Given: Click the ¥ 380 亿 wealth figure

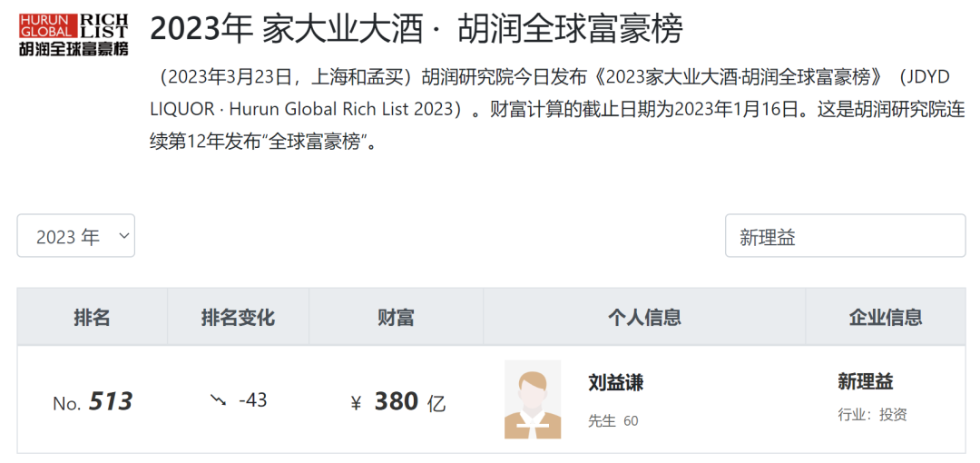Looking at the screenshot, I should [x=398, y=401].
